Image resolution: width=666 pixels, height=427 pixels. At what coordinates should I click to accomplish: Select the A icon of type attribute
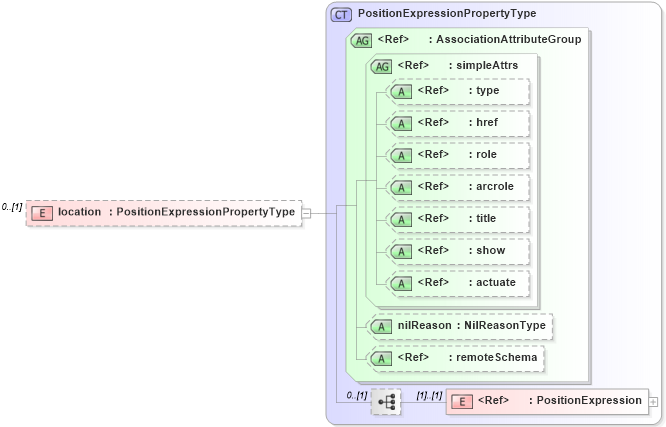point(401,92)
